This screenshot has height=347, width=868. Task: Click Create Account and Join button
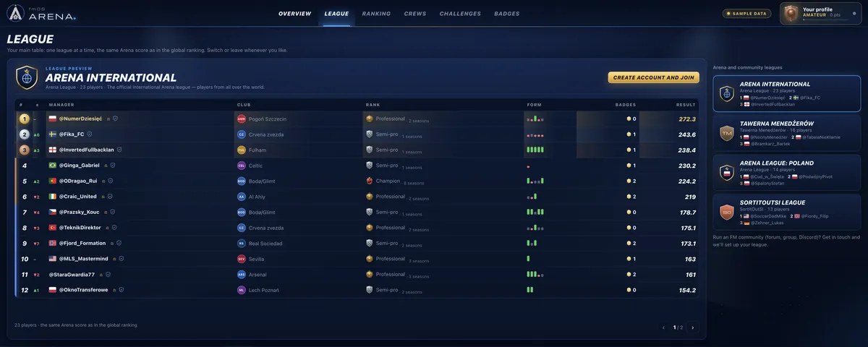coord(654,77)
